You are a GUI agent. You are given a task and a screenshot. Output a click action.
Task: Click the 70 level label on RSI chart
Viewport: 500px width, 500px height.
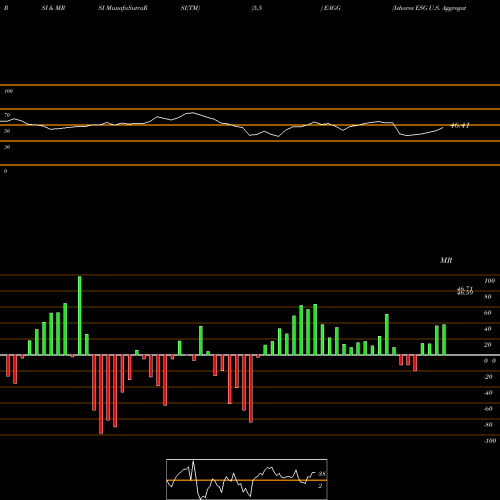[7, 115]
